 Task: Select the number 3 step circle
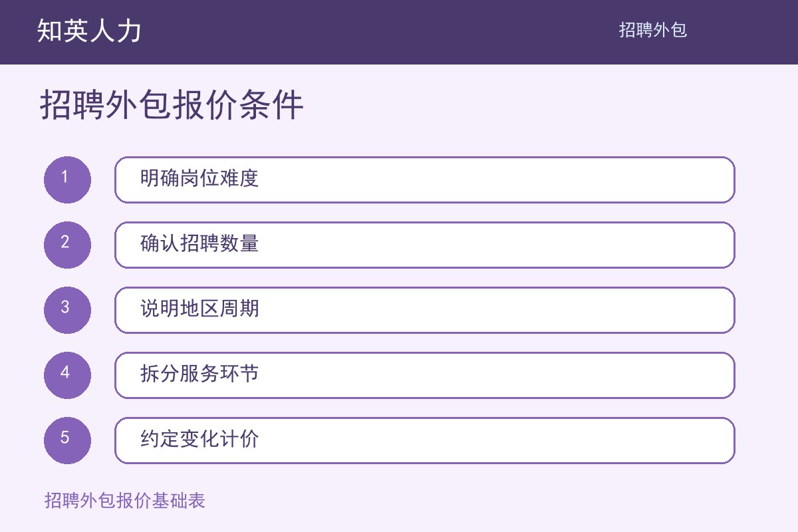67,310
